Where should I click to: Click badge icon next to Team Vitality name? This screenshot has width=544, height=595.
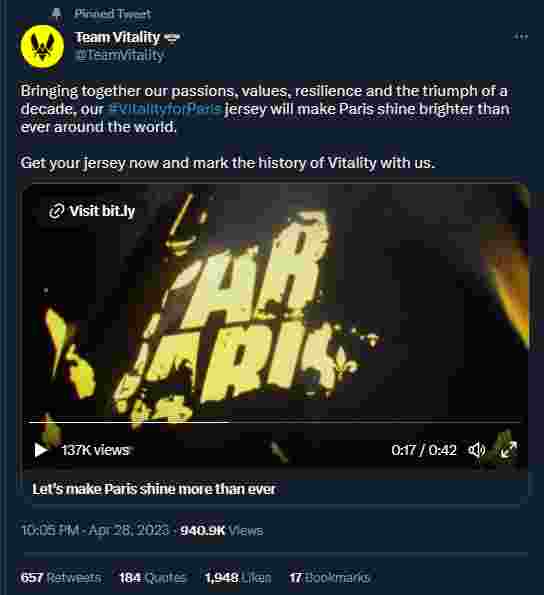(x=172, y=38)
